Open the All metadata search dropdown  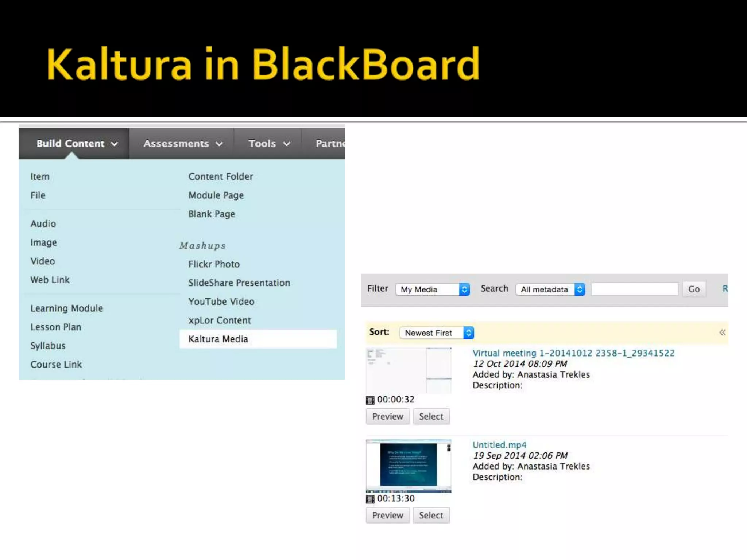(550, 289)
